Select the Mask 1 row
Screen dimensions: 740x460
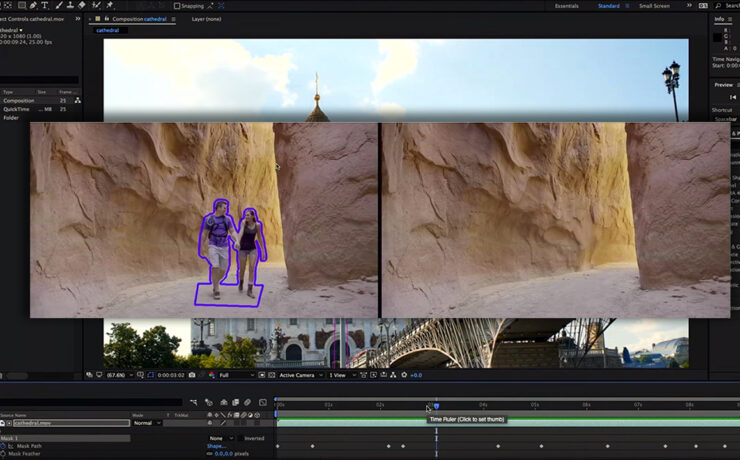point(65,438)
